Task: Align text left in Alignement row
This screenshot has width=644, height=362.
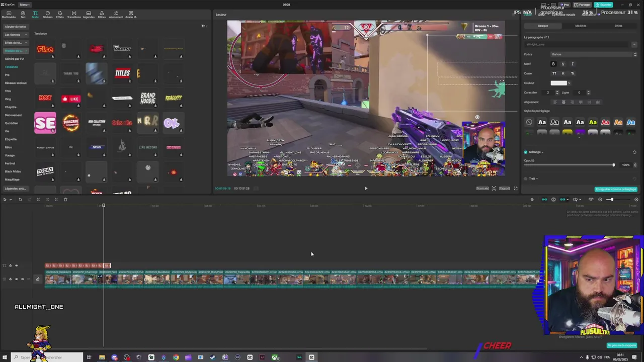Action: (555, 102)
